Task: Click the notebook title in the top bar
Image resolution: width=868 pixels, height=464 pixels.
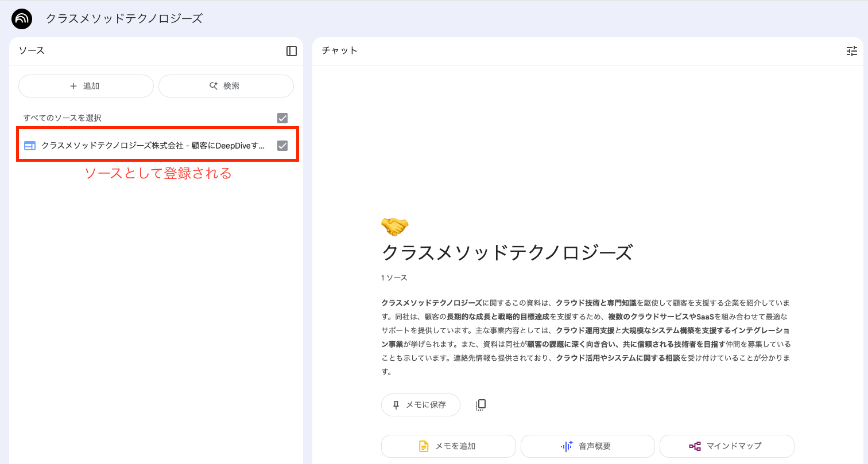Action: (x=124, y=19)
